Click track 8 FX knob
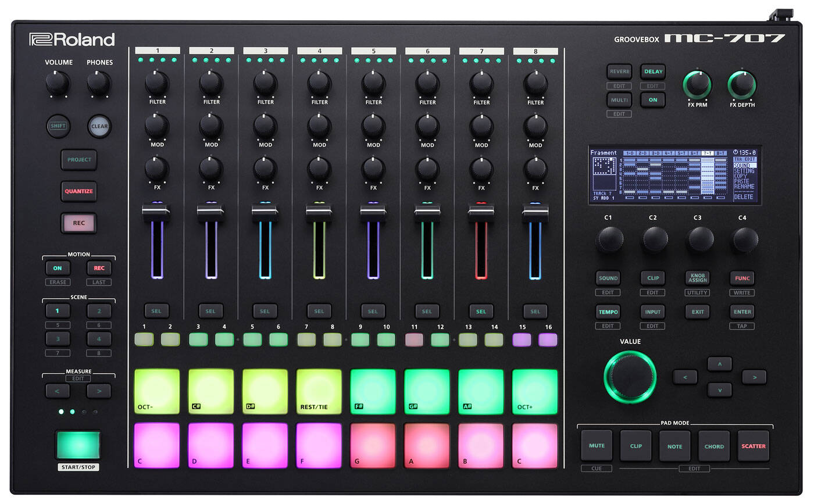Viewport: 814px width, 504px height. (535, 169)
